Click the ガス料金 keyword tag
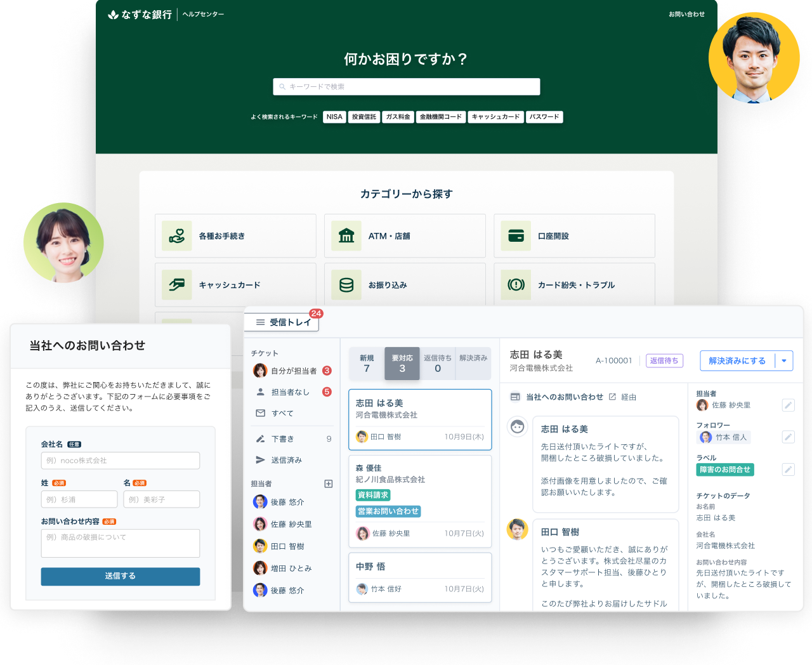812x665 pixels. click(398, 117)
